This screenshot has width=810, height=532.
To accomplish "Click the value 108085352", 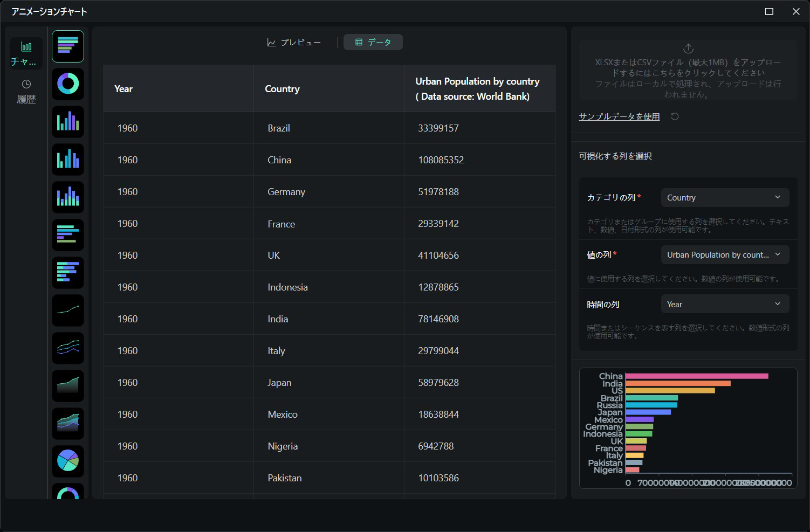I will (x=441, y=160).
